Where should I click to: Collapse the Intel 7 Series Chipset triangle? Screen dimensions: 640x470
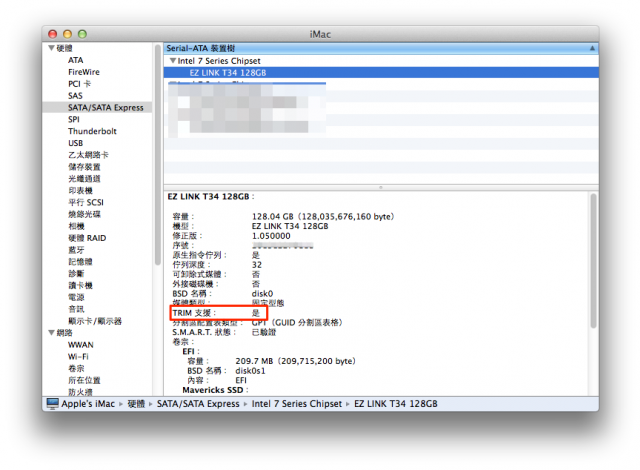pyautogui.click(x=173, y=60)
